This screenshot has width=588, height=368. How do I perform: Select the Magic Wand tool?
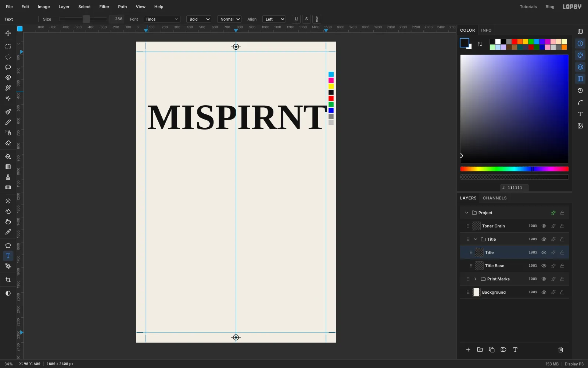tap(8, 88)
